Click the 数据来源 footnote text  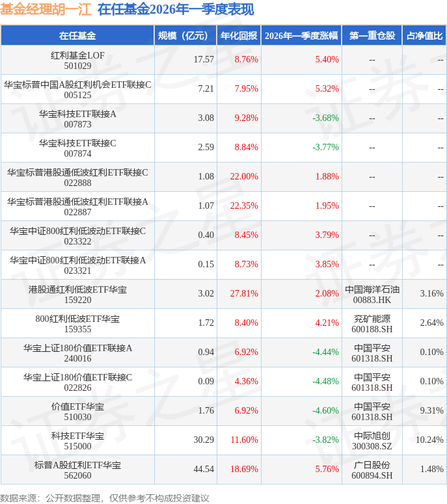pos(105,498)
